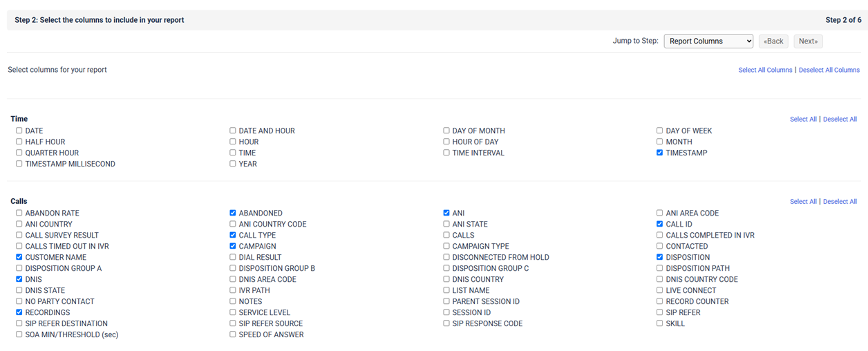Click Select All for the Calls section

(803, 202)
